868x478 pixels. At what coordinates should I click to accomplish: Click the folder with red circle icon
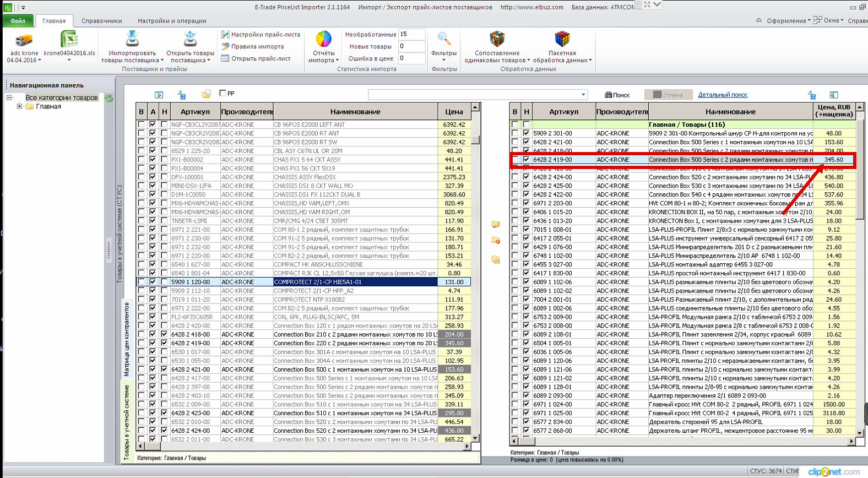(x=496, y=240)
